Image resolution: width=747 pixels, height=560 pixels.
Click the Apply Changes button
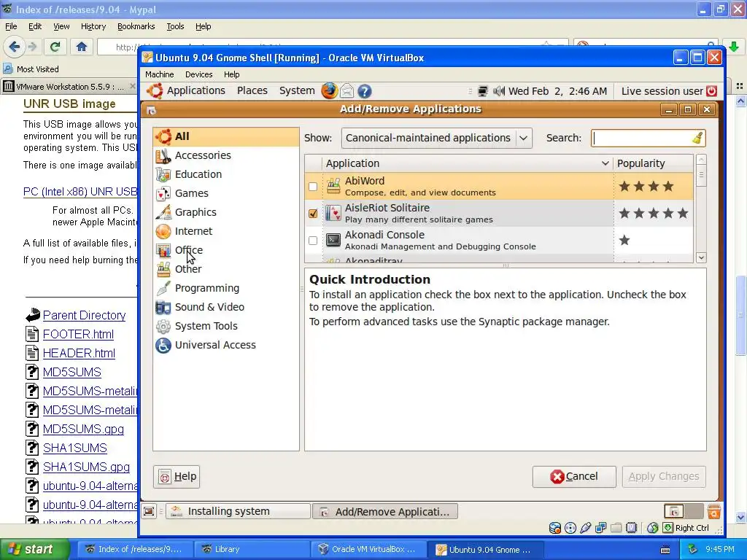(664, 477)
